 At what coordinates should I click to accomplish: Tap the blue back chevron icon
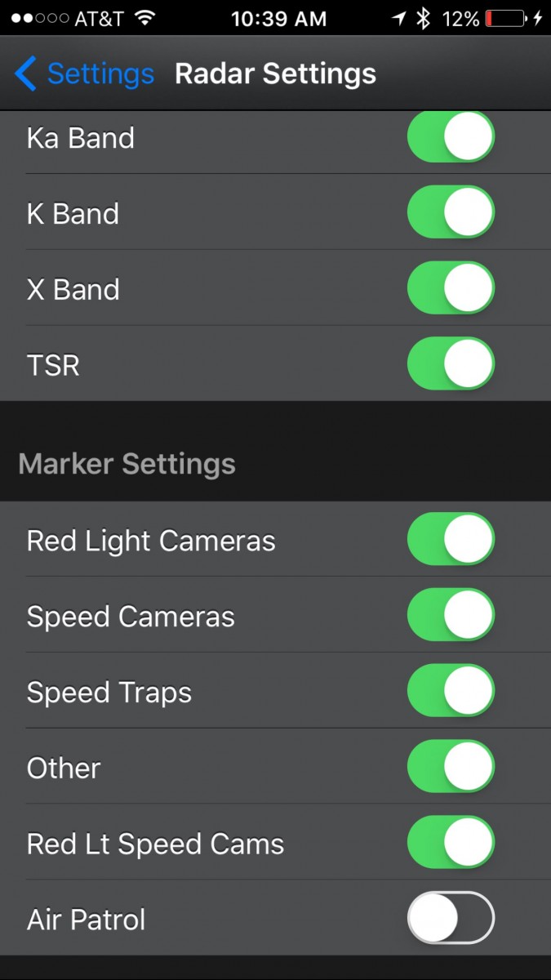pyautogui.click(x=24, y=73)
